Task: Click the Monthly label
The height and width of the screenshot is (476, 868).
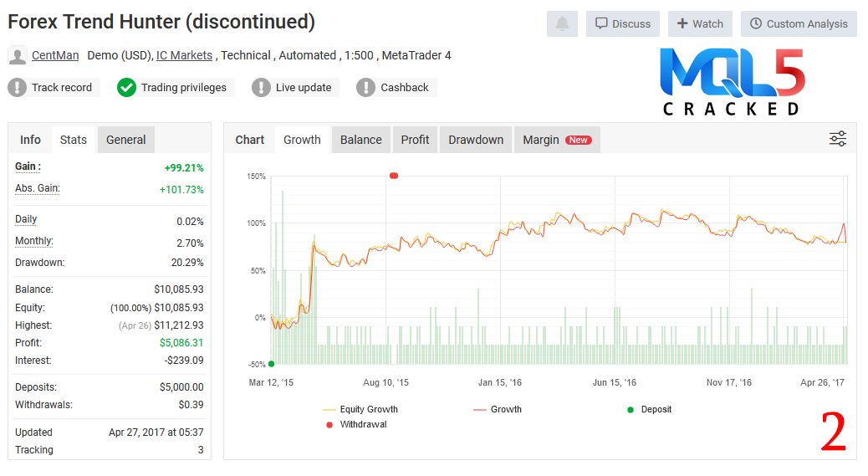Action: point(33,241)
